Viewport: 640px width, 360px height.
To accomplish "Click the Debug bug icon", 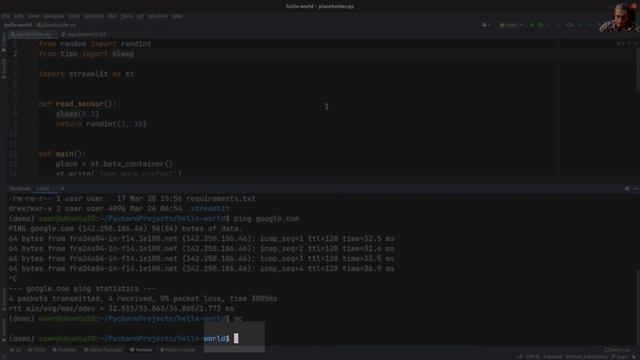I will pos(541,25).
